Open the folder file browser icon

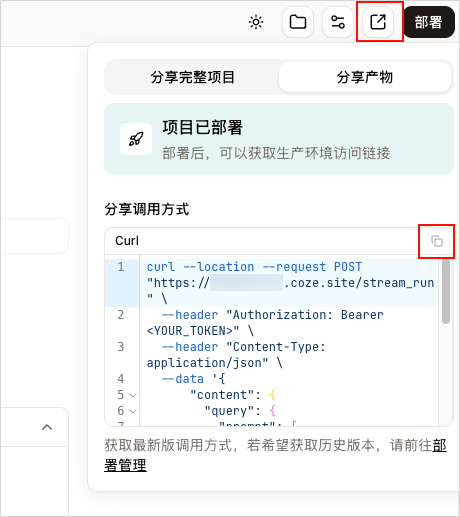pyautogui.click(x=298, y=22)
